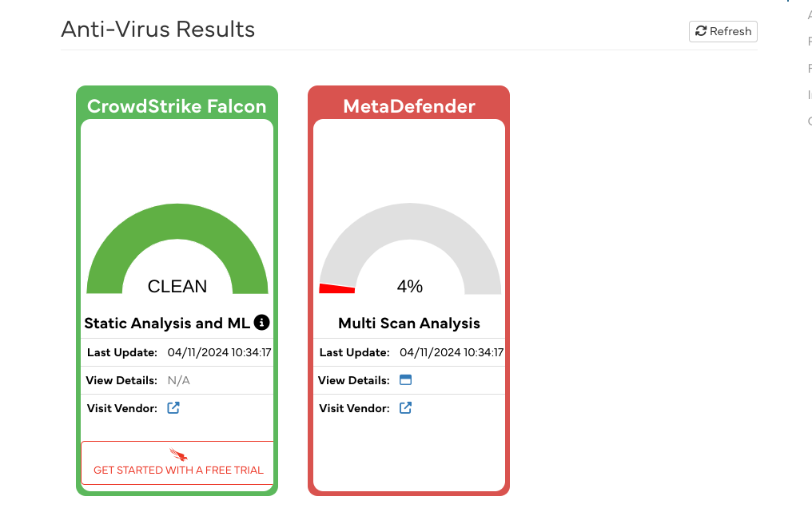This screenshot has height=524, width=812.
Task: Click the N/A View Details value for CrowdStrike
Action: click(178, 380)
